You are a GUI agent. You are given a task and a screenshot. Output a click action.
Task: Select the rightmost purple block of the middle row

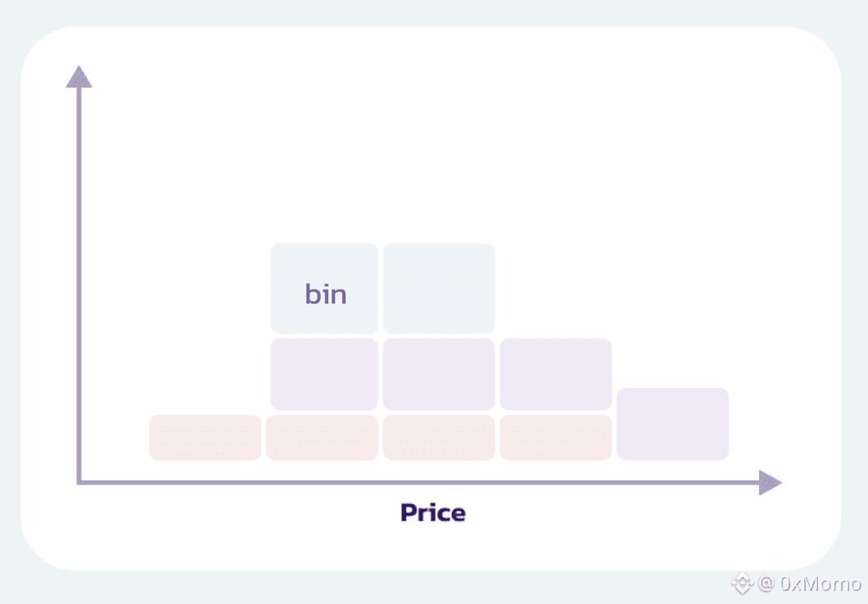[555, 374]
